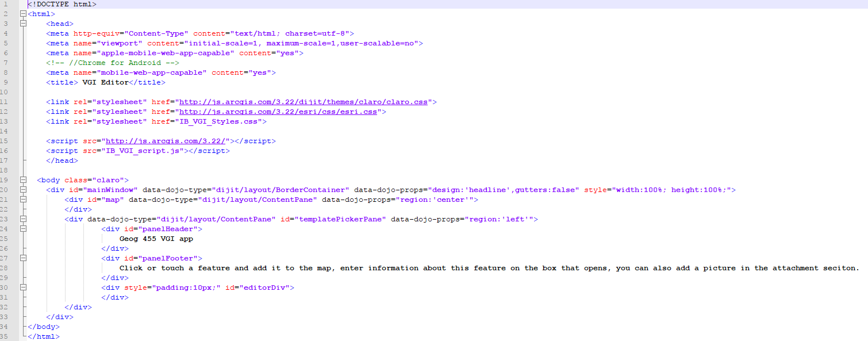Click line number 35 in the margin
Image resolution: width=868 pixels, height=341 pixels.
click(5, 336)
